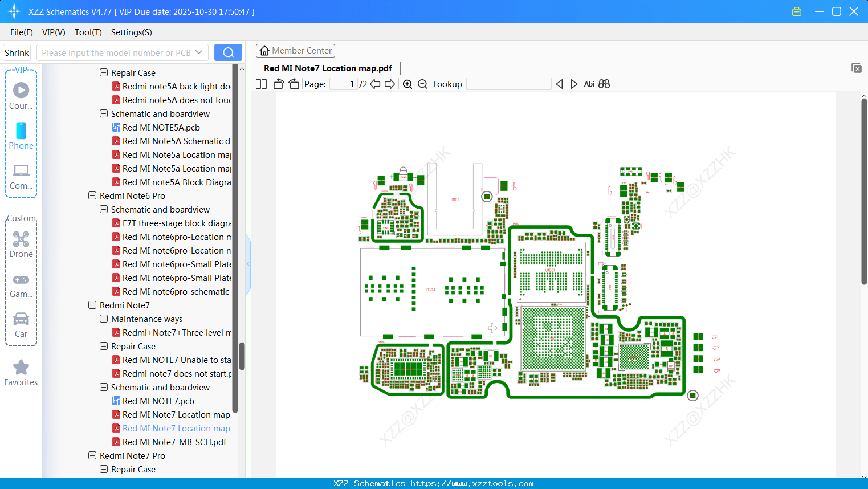Collapse the Redmi Note7 tree node

coord(92,305)
